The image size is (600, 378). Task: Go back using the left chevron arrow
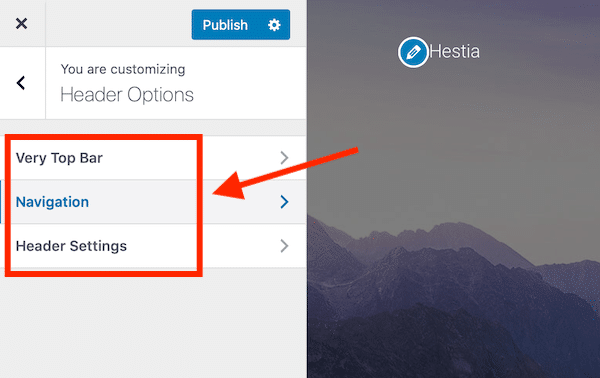pyautogui.click(x=21, y=83)
